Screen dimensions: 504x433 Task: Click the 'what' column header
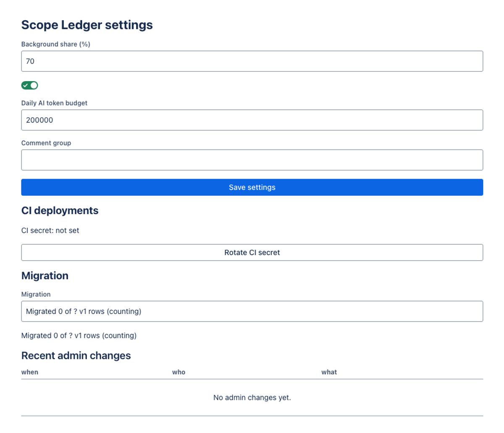329,372
